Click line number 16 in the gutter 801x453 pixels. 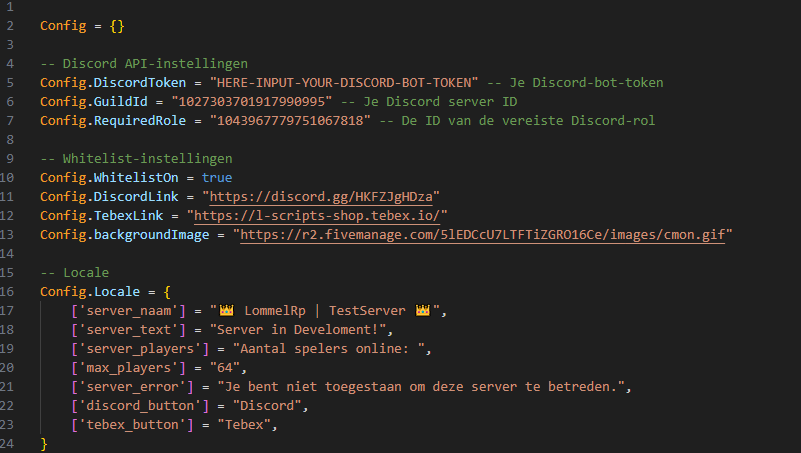point(7,292)
